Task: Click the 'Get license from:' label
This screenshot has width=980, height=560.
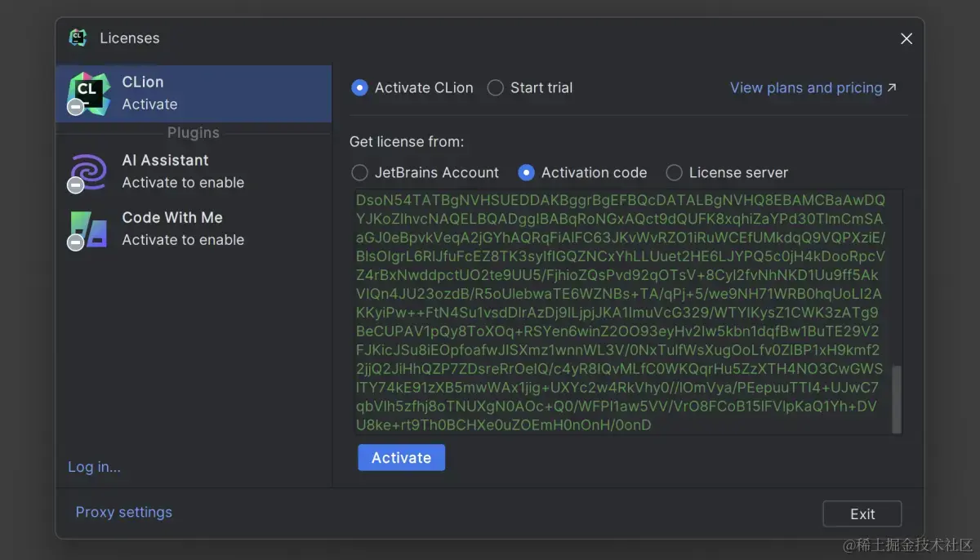Action: (407, 141)
